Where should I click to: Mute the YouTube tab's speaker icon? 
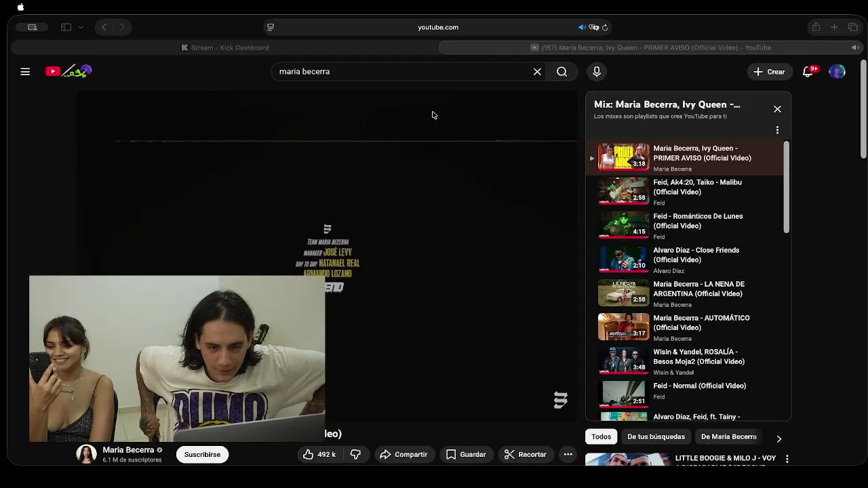854,47
